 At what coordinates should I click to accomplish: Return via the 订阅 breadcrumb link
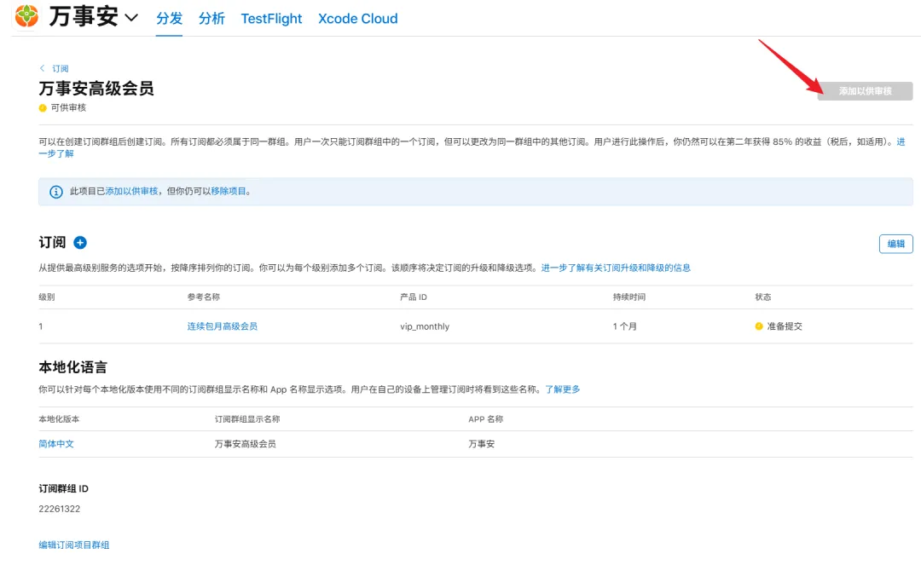coord(61,69)
